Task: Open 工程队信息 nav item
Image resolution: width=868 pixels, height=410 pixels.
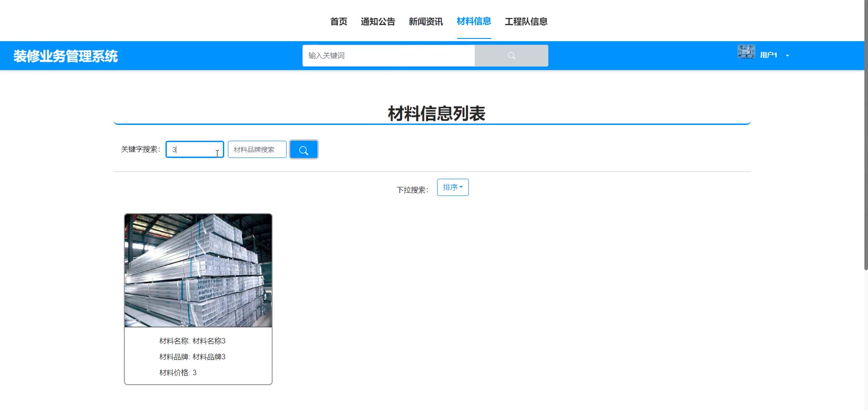Action: click(x=526, y=21)
